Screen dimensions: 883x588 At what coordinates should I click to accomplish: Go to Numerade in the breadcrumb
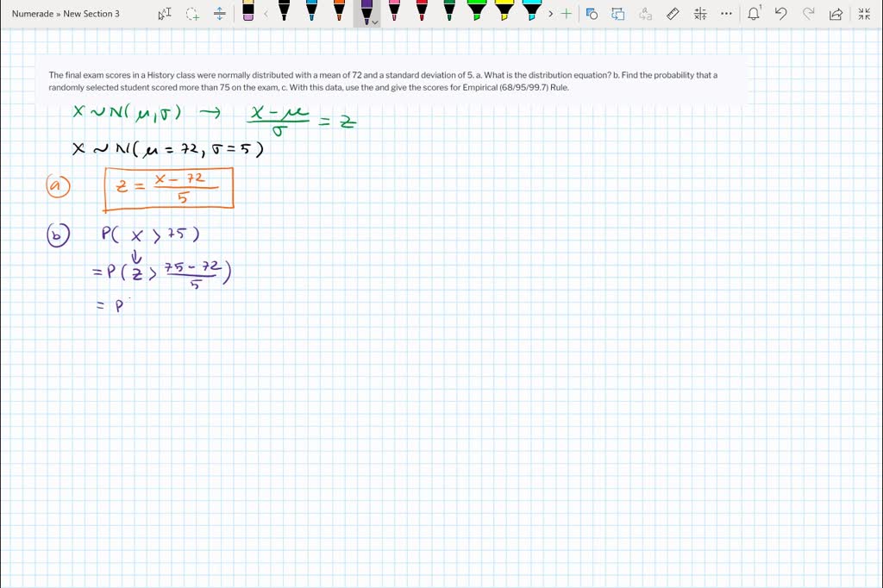pyautogui.click(x=33, y=14)
